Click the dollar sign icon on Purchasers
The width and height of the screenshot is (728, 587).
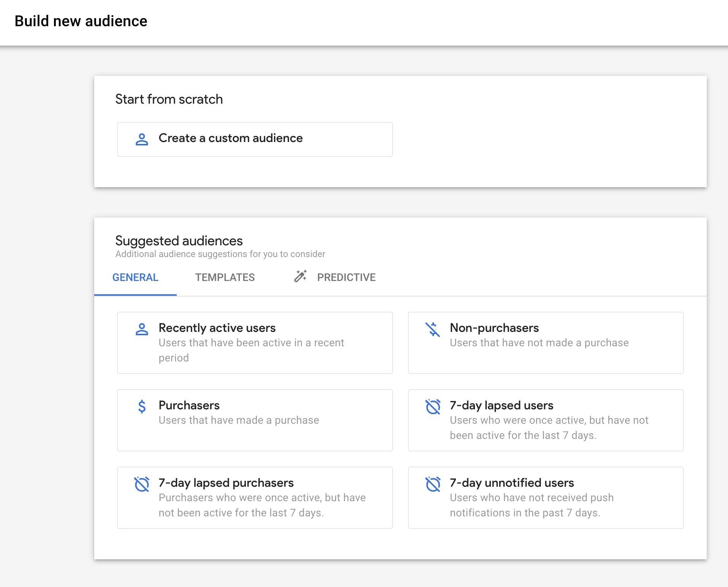[142, 407]
